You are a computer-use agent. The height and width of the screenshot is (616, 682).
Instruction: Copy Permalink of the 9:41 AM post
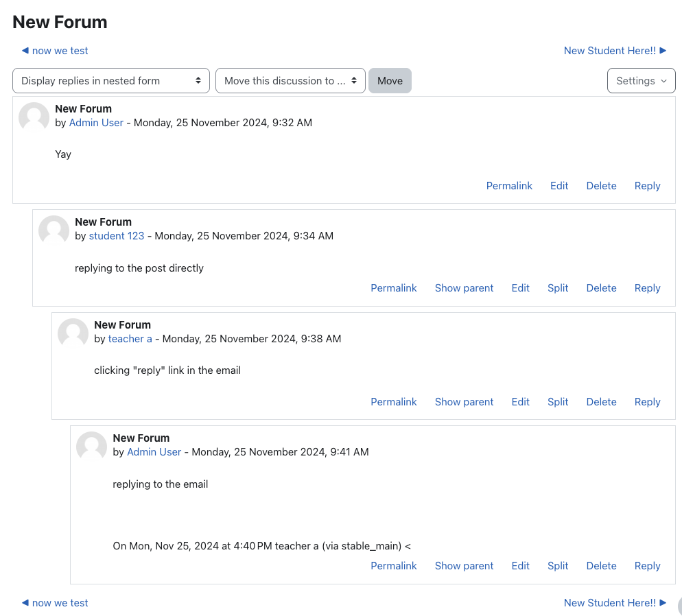point(394,566)
